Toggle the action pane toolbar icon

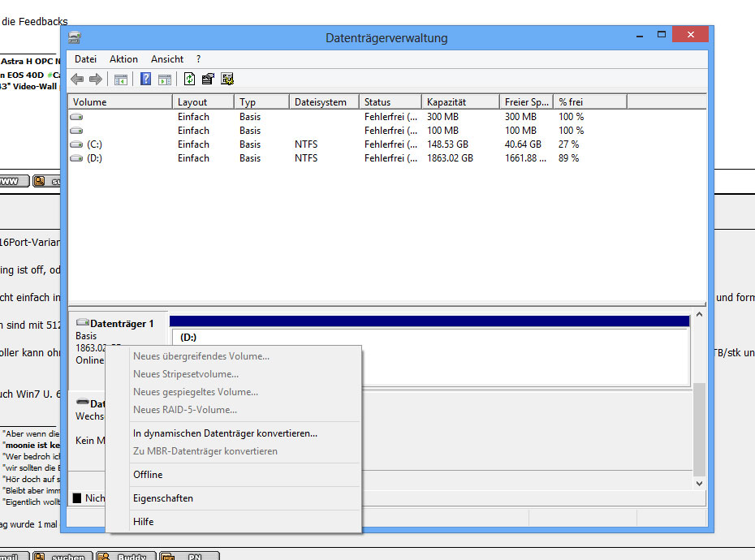pos(165,79)
